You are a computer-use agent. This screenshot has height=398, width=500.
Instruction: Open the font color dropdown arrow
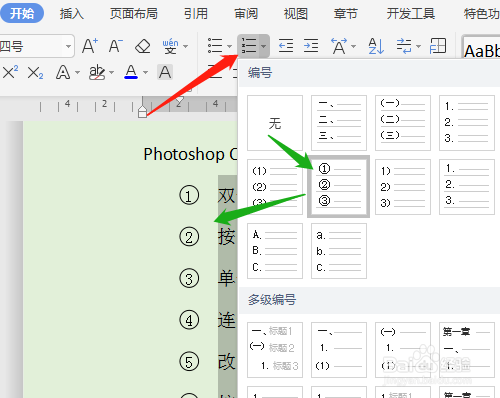[145, 72]
